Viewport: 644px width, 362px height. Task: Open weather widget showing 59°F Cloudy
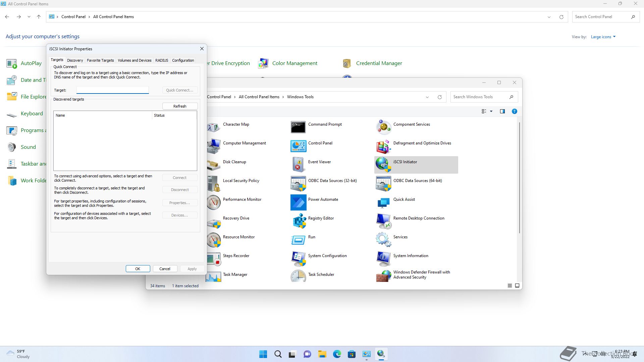pos(18,354)
